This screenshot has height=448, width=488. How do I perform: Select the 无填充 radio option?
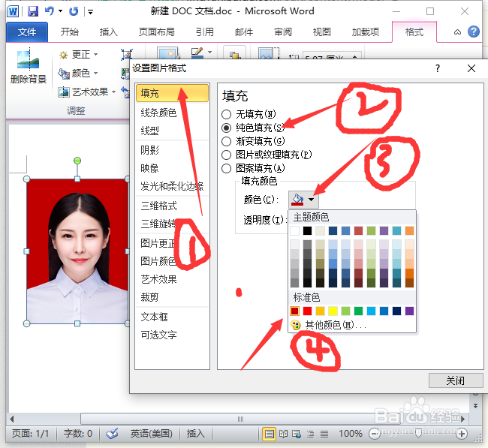pyautogui.click(x=226, y=115)
